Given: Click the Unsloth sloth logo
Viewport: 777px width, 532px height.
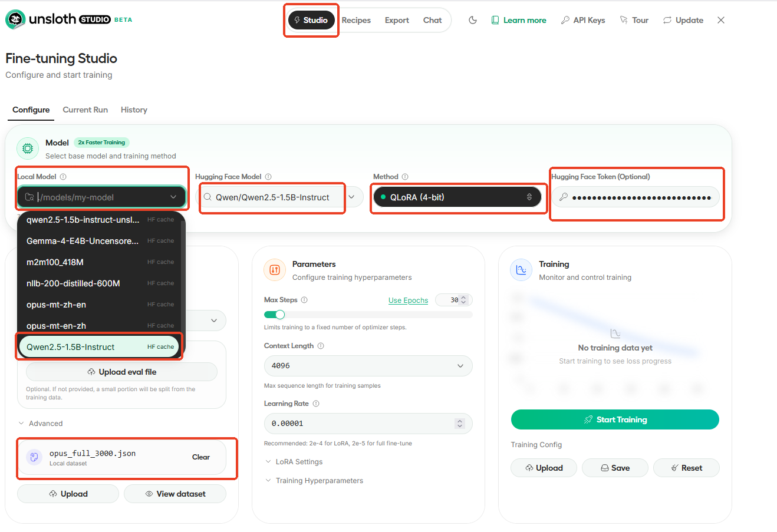Looking at the screenshot, I should (x=15, y=19).
